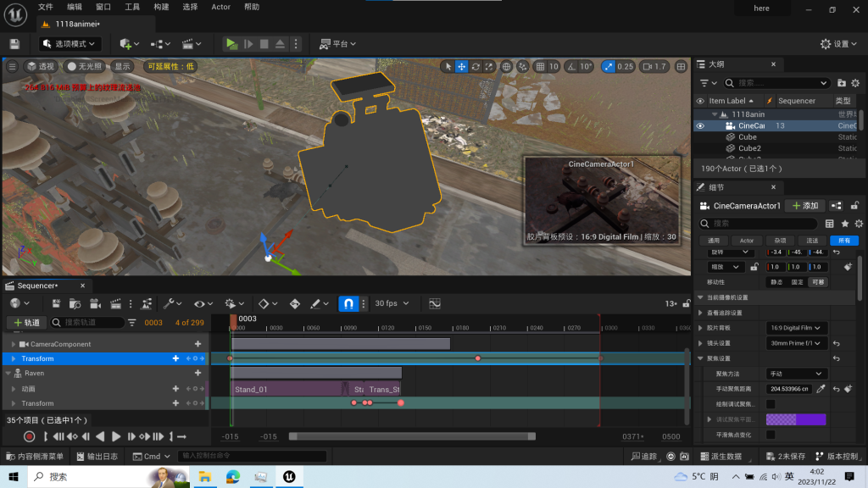This screenshot has width=868, height=488.
Task: Click the Outliner add folder icon
Action: [x=842, y=83]
